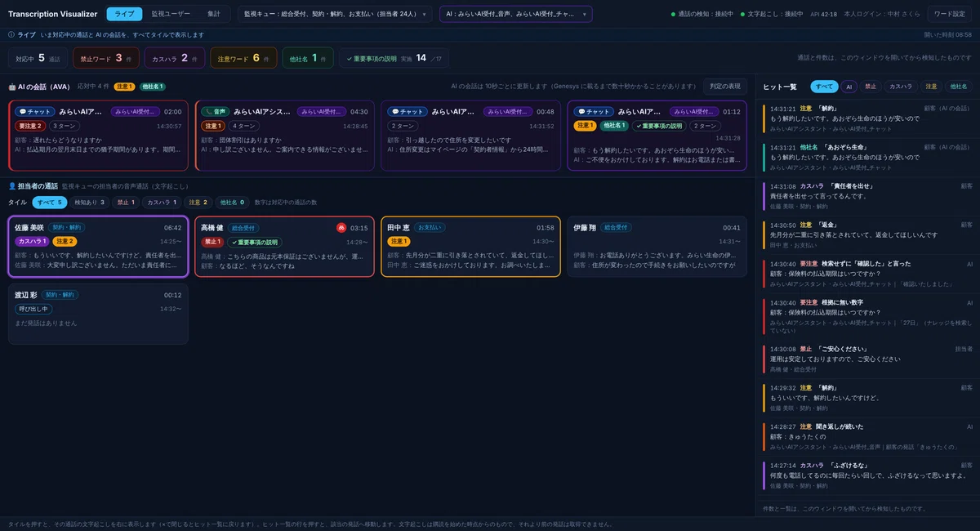Click the 対応中 5 summary card
980x531 pixels.
click(x=38, y=58)
